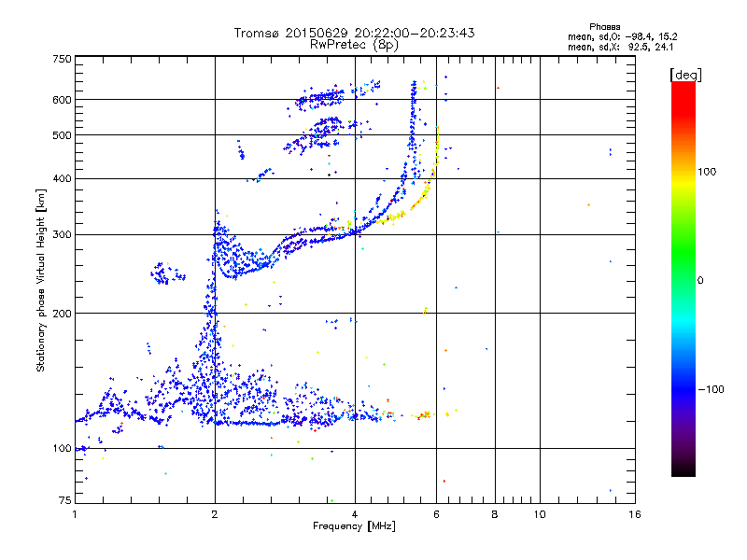Click the 'Stationary phase Virtual Height [km]' axis label
The height and width of the screenshot is (560, 747).
[41, 281]
